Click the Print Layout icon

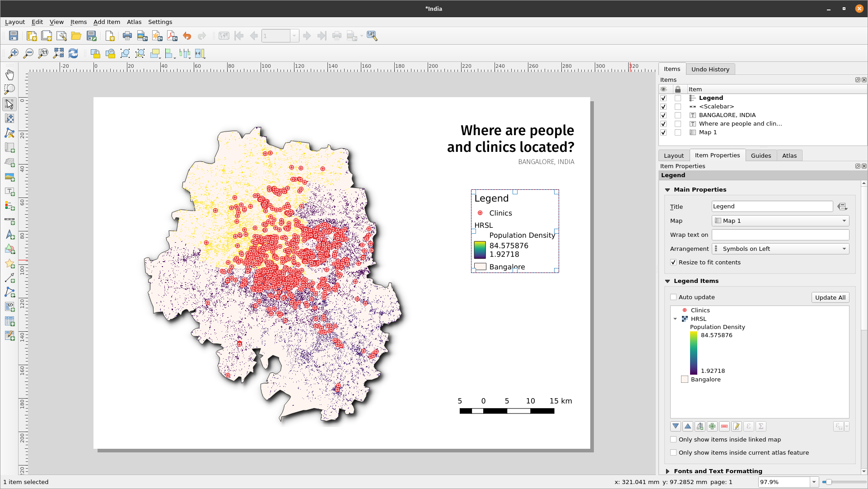click(127, 36)
